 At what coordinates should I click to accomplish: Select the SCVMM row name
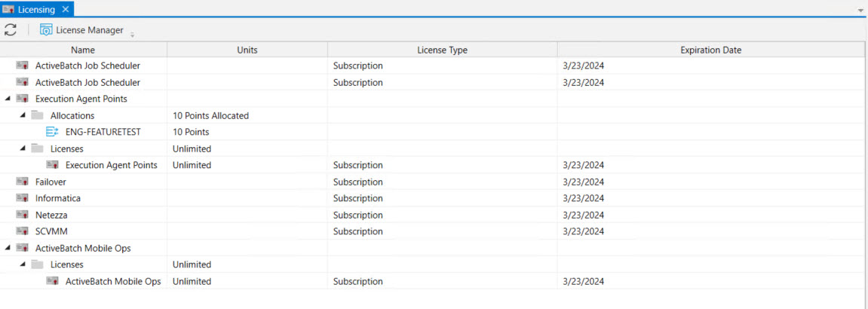click(x=51, y=231)
